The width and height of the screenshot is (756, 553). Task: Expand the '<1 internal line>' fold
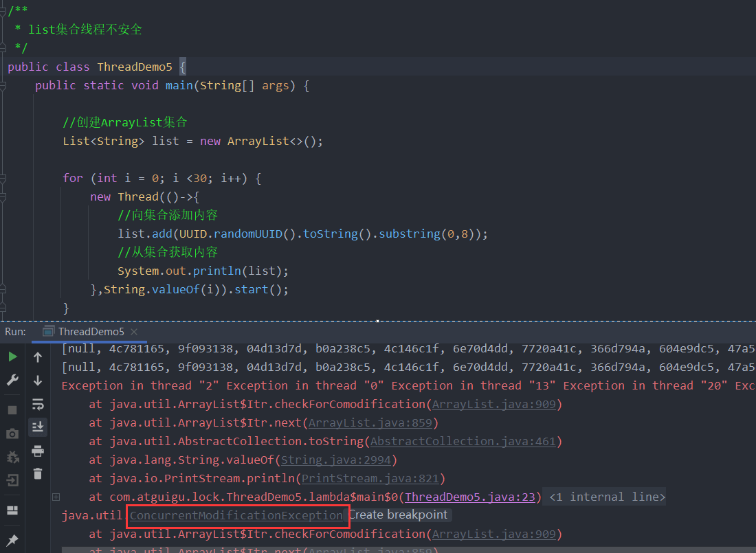[x=607, y=497]
